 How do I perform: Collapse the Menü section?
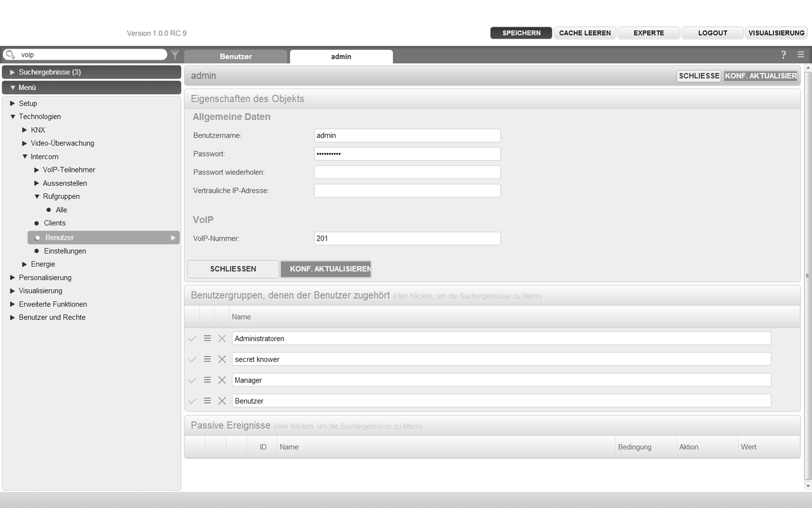[12, 87]
